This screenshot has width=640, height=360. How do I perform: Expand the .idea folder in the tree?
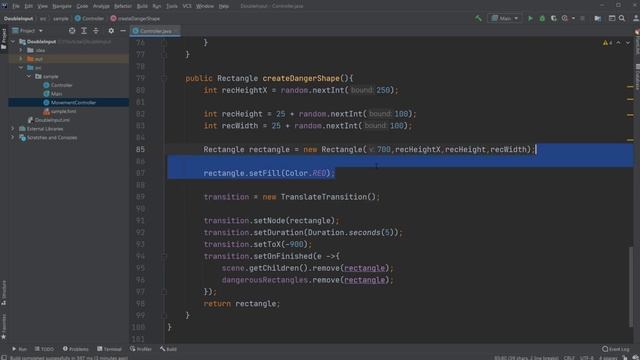point(21,50)
